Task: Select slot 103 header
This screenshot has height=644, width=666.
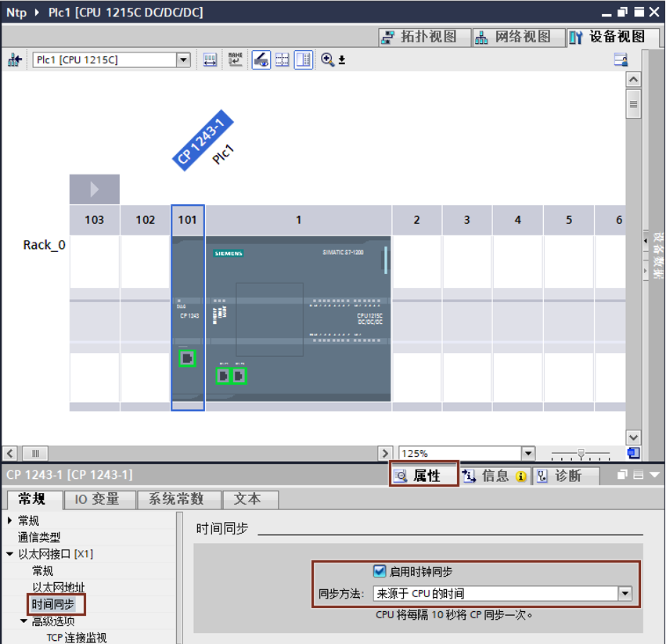Action: point(94,220)
